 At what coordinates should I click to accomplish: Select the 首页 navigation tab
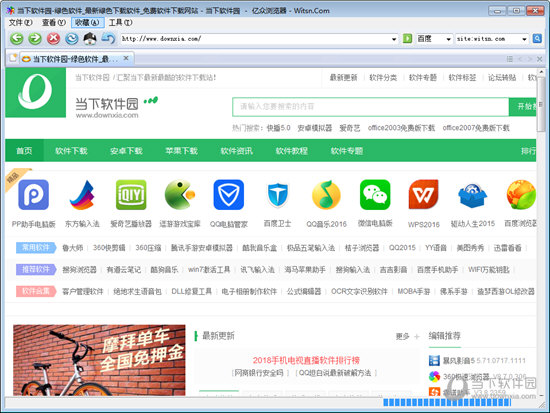click(x=24, y=151)
